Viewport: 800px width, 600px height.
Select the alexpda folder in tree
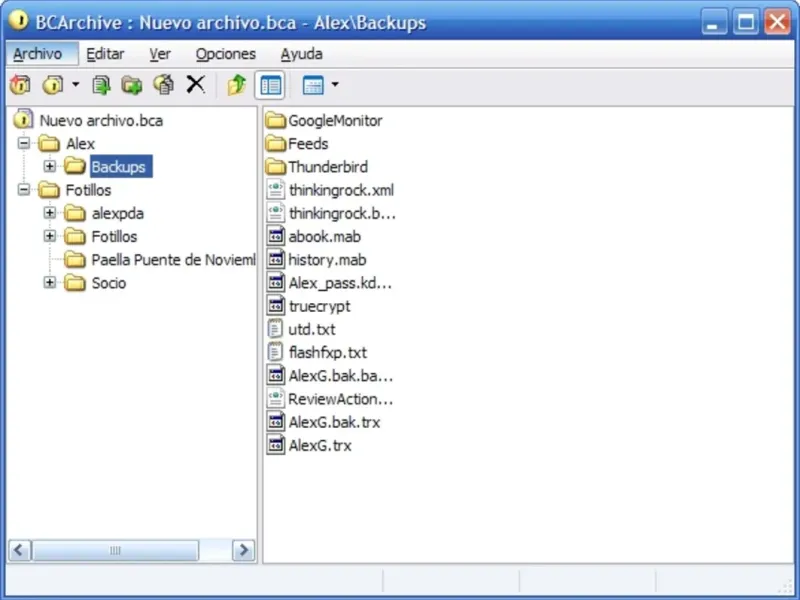pyautogui.click(x=117, y=213)
